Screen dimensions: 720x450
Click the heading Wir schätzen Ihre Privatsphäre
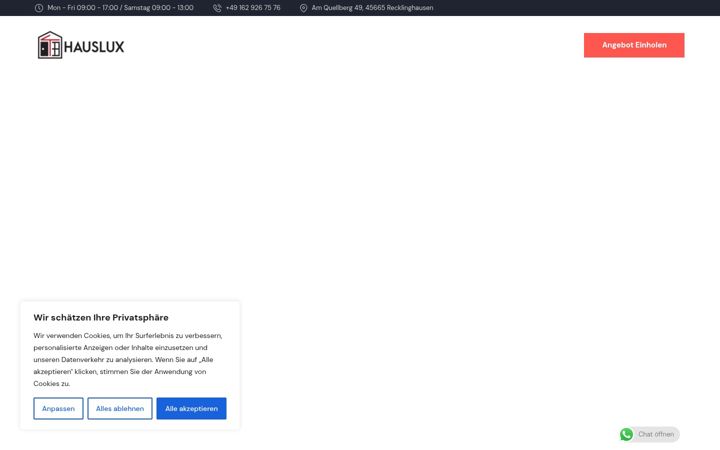point(101,317)
